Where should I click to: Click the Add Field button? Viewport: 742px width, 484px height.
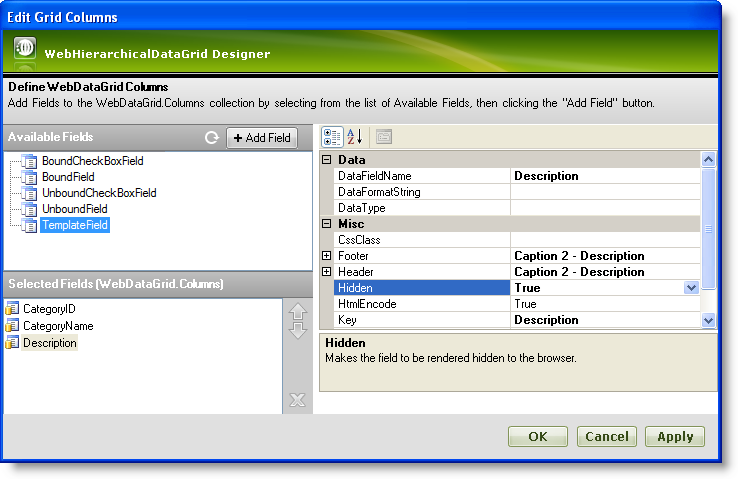coord(261,138)
